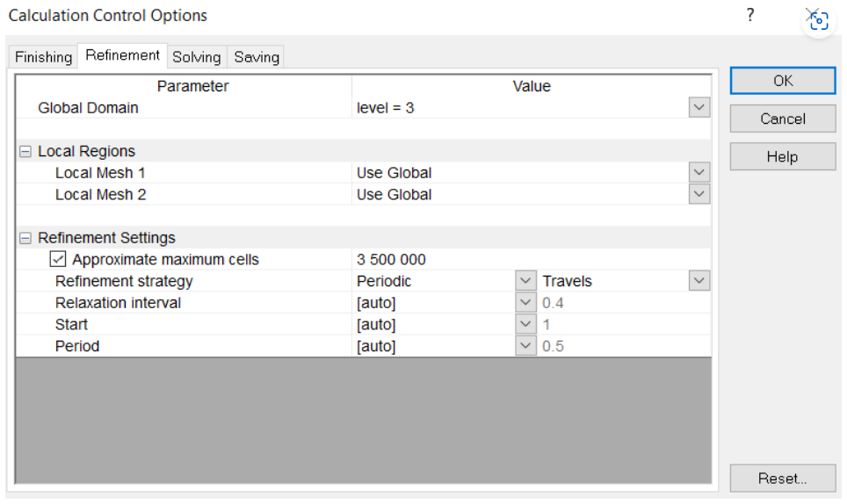Open the Period auto dropdown
This screenshot has height=504, width=847.
click(525, 346)
